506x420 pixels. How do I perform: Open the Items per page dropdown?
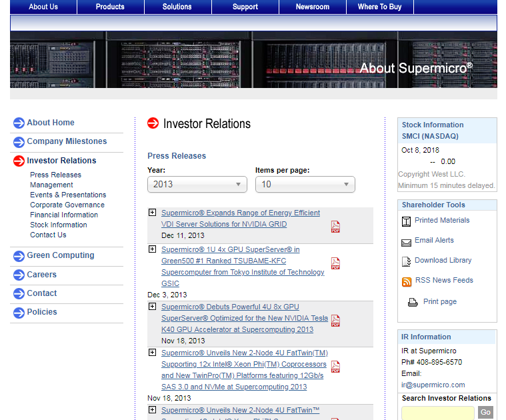pyautogui.click(x=305, y=185)
